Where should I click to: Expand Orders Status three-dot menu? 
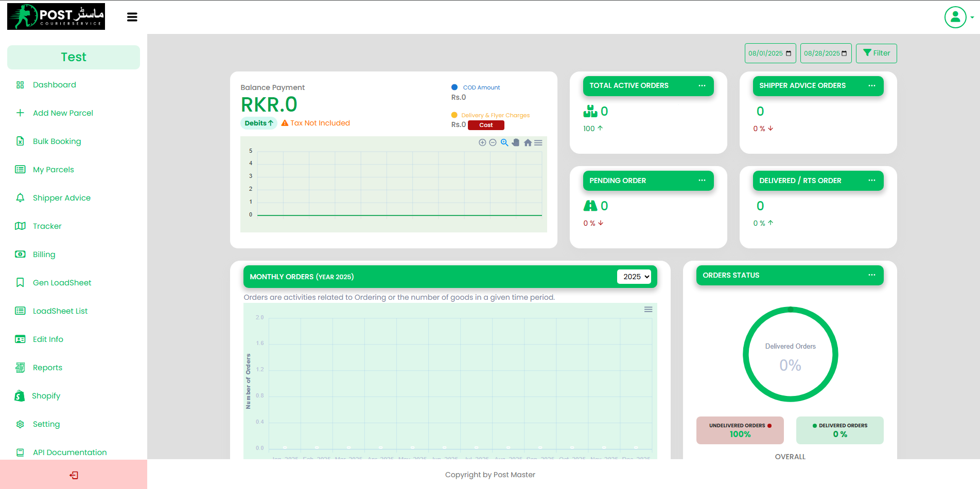[871, 275]
